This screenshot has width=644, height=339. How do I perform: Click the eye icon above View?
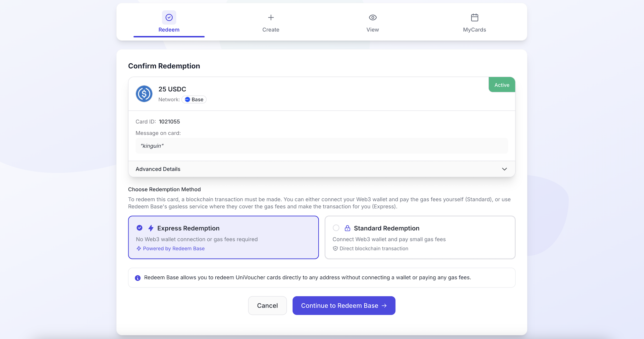click(372, 17)
